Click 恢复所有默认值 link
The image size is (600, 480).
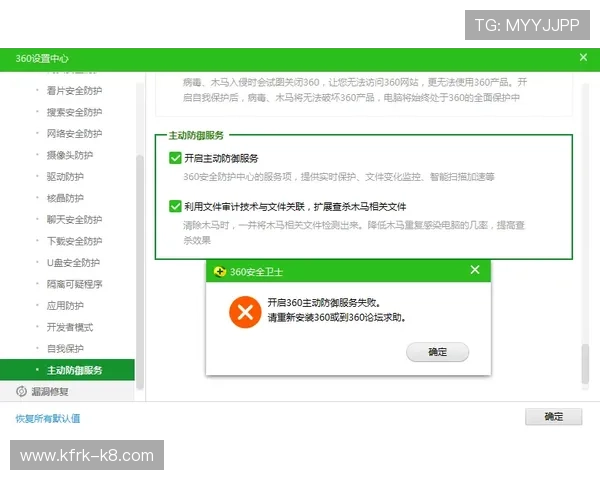pyautogui.click(x=48, y=418)
